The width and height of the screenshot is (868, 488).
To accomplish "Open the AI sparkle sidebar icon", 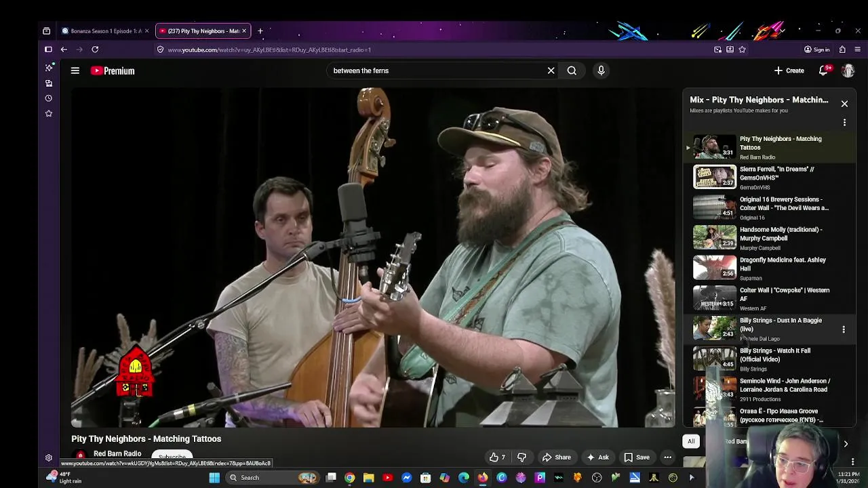I will click(x=49, y=68).
